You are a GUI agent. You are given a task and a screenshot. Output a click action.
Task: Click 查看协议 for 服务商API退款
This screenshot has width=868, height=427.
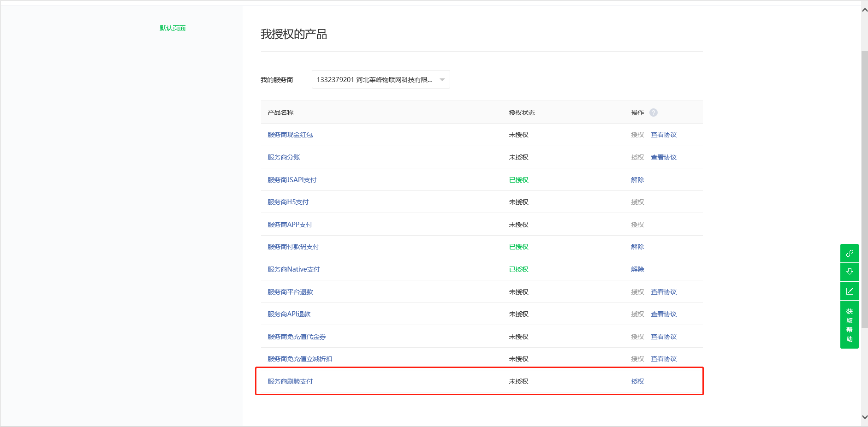click(x=664, y=314)
